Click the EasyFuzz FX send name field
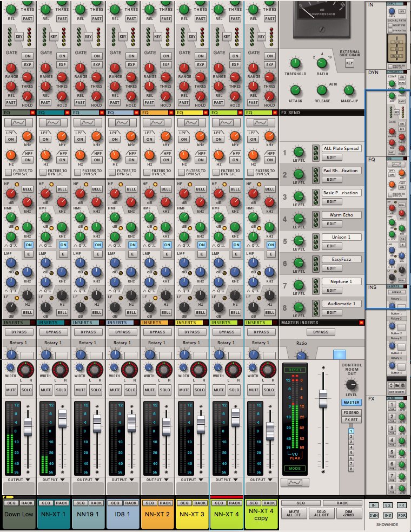Image resolution: width=411 pixels, height=532 pixels. (341, 260)
